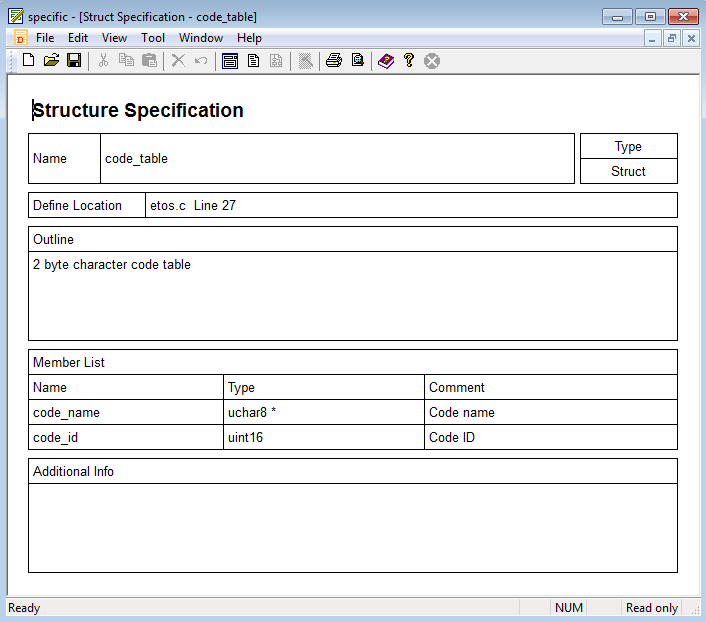Click the Comment column header
This screenshot has width=706, height=622.
(551, 387)
